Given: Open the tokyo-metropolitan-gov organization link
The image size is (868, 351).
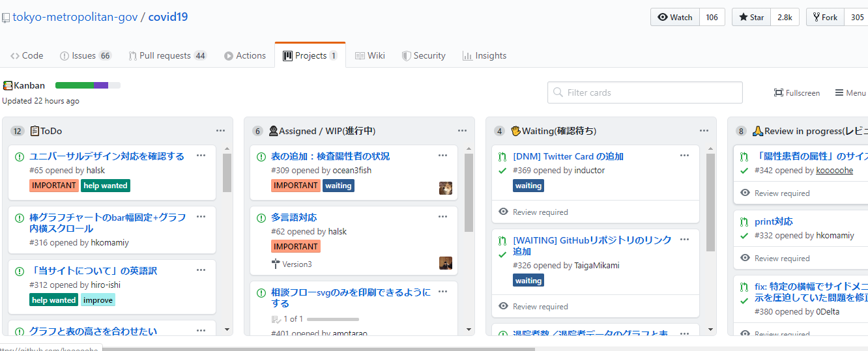Looking at the screenshot, I should (x=75, y=17).
